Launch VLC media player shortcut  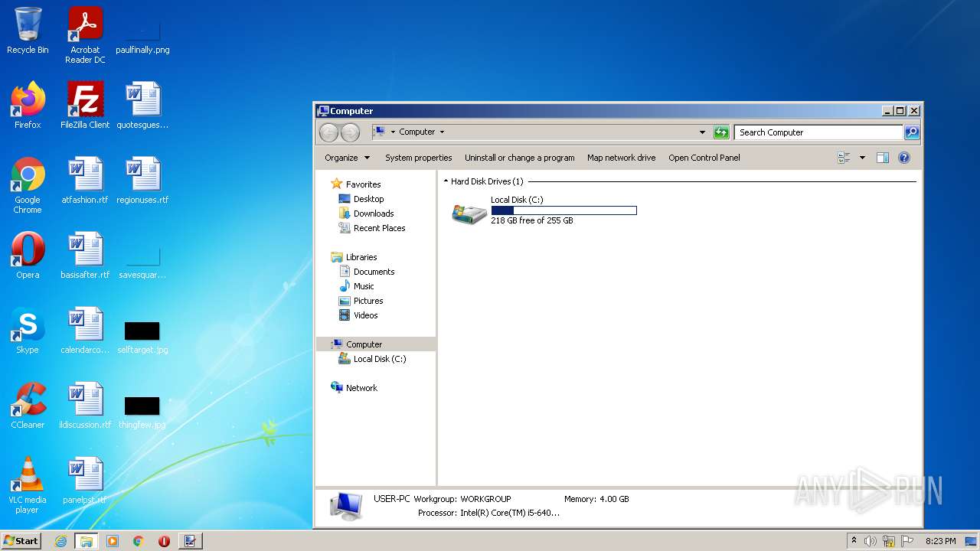(x=28, y=485)
